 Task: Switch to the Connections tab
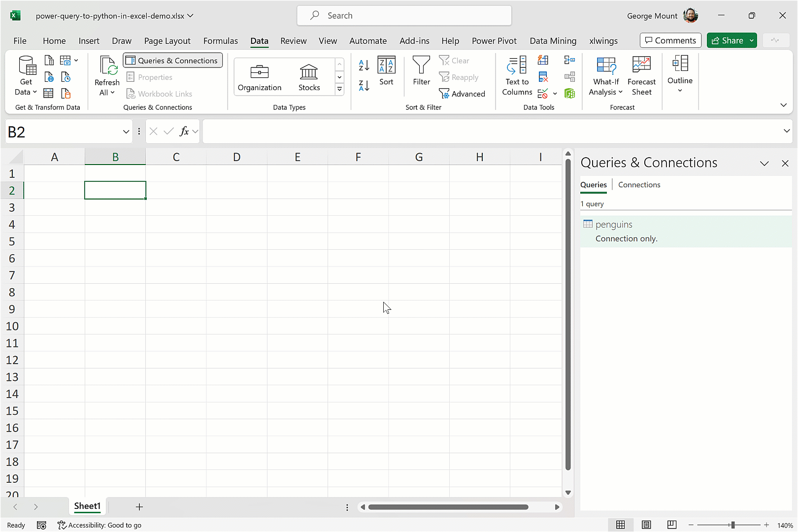(x=639, y=185)
